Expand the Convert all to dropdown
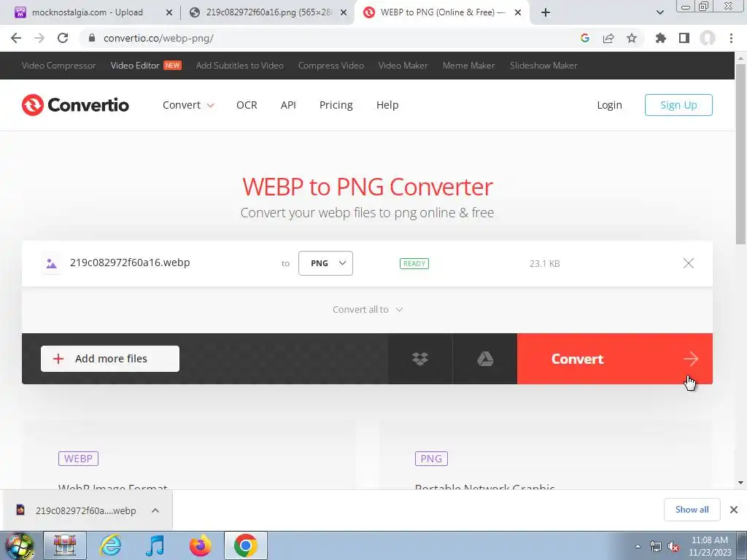This screenshot has height=560, width=747. (x=368, y=309)
